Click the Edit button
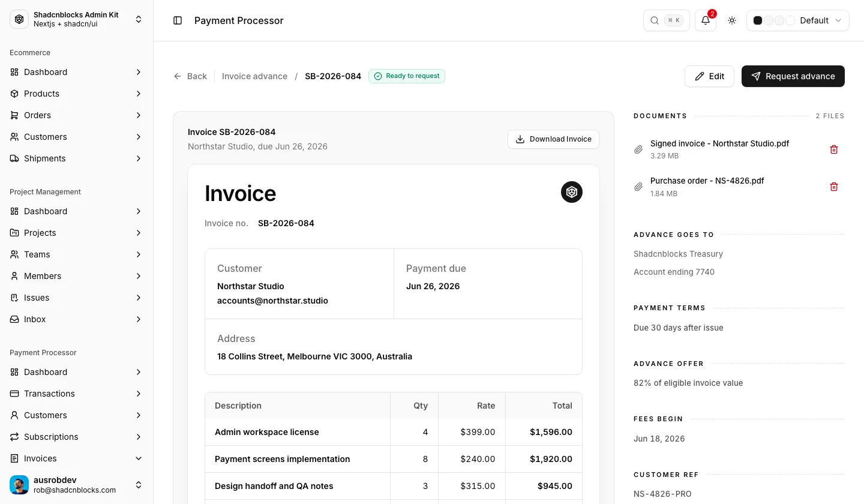The image size is (864, 504). 709,76
